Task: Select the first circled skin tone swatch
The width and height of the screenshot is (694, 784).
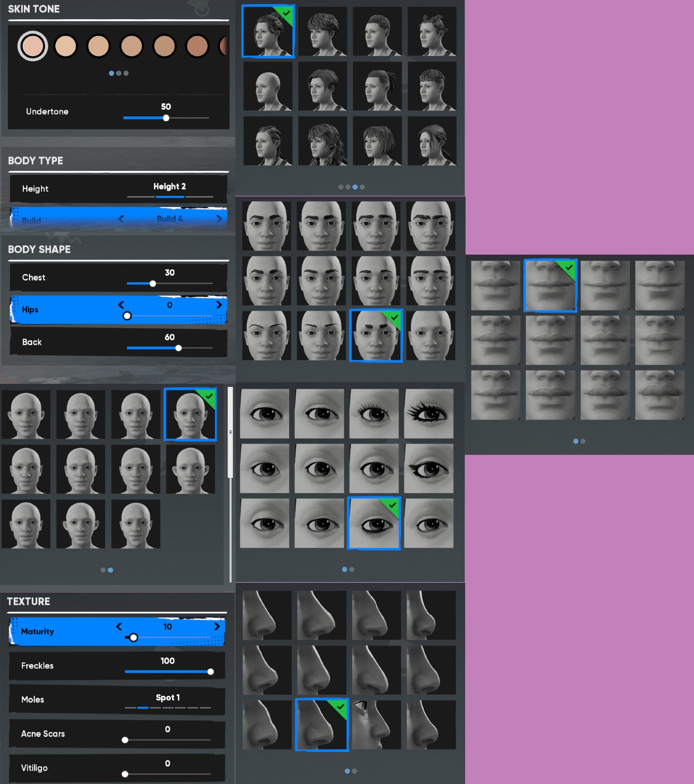Action: 33,46
